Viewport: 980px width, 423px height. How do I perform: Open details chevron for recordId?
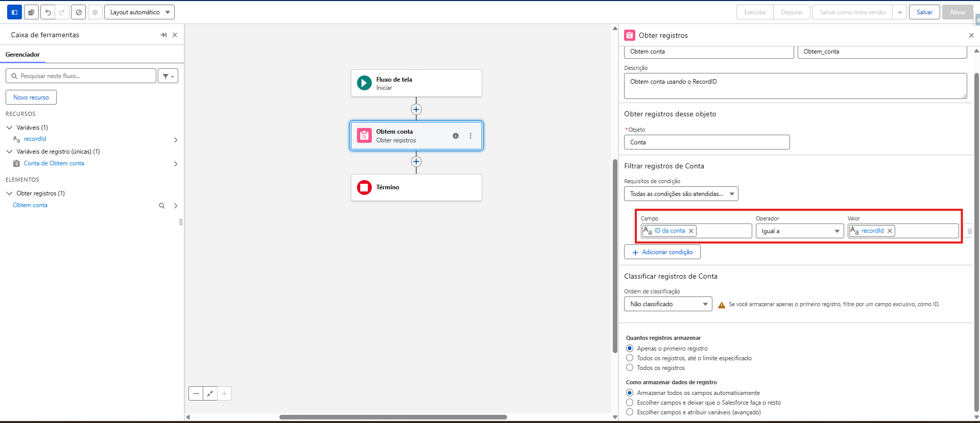pos(176,140)
